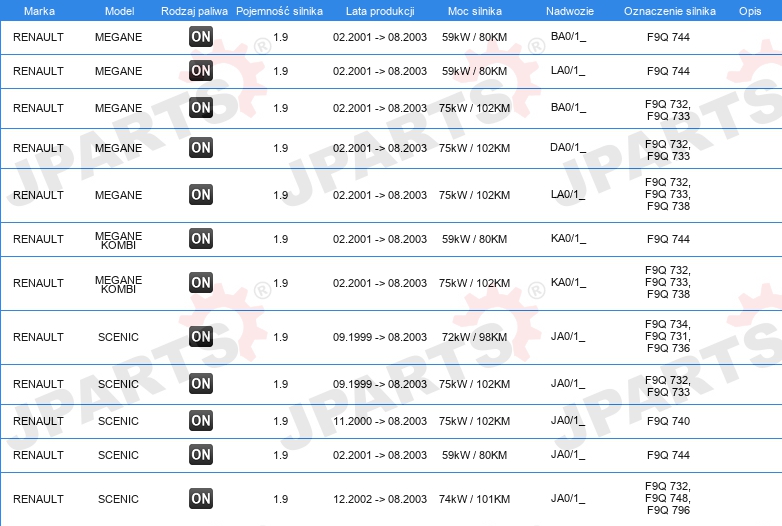Click the Lata produkcji column header

(x=380, y=11)
